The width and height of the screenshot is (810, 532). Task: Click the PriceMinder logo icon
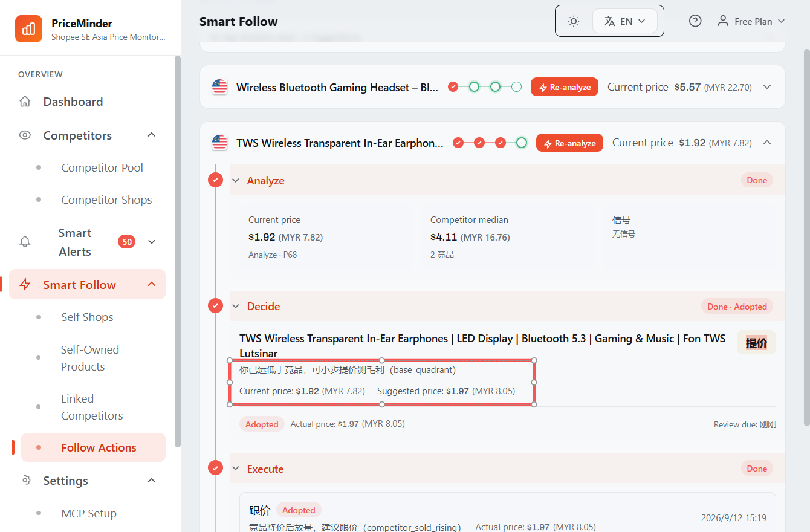click(29, 28)
